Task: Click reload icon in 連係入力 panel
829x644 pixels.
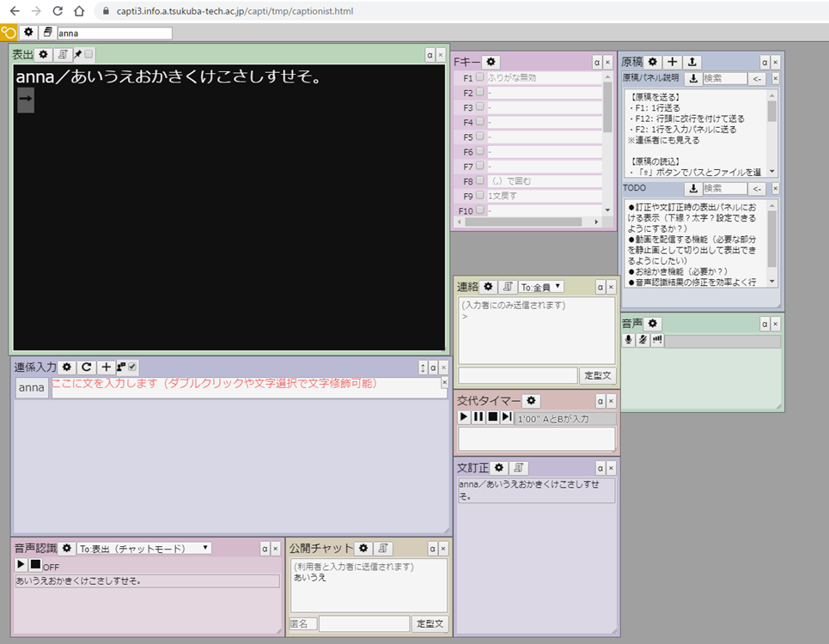Action: (x=86, y=367)
